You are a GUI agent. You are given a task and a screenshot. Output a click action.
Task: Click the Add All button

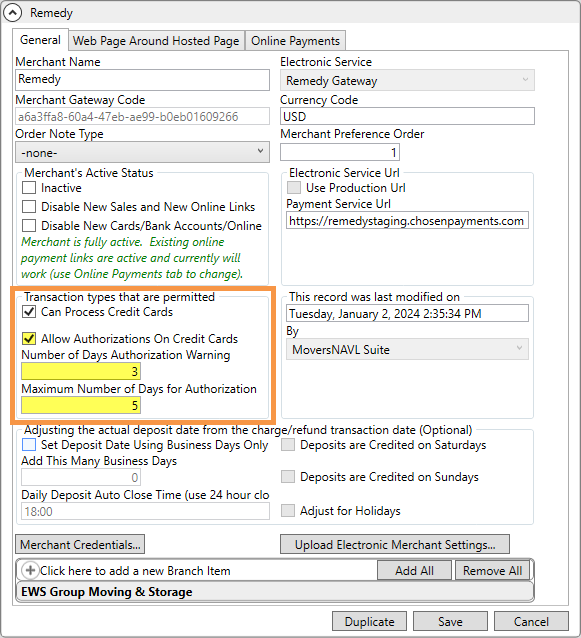(414, 570)
